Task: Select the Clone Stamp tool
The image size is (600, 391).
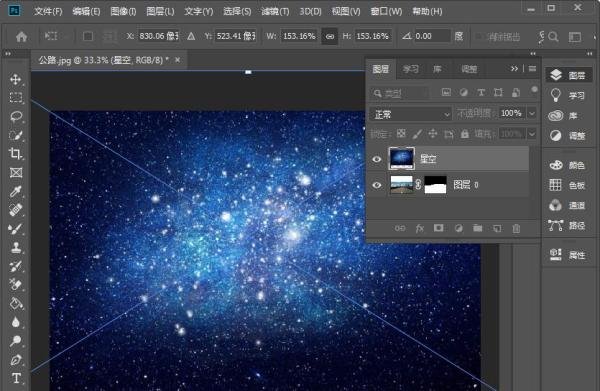Action: [x=16, y=248]
